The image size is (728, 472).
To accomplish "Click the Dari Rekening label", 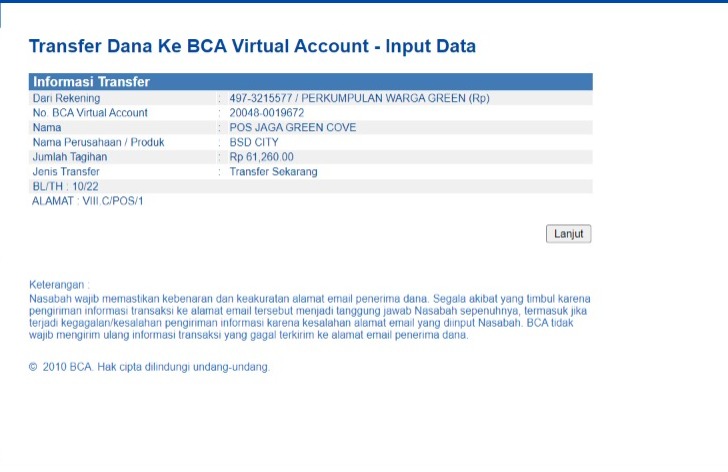I will pyautogui.click(x=66, y=98).
